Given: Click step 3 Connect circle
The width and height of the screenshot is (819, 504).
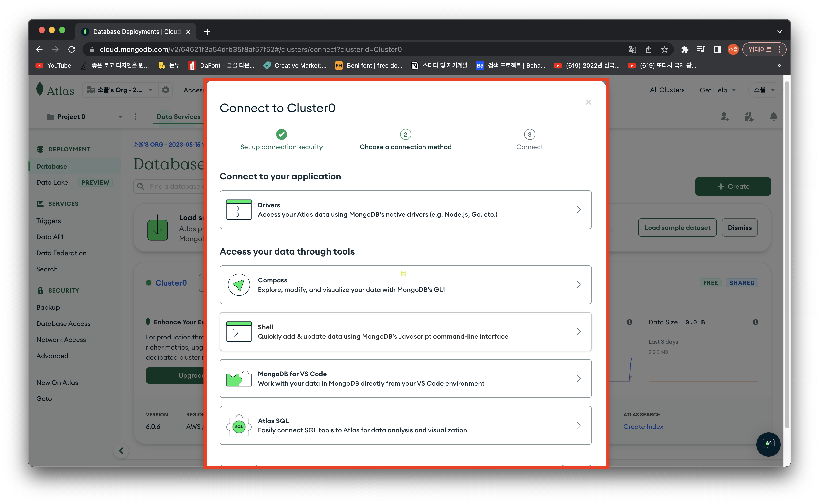Looking at the screenshot, I should pos(529,134).
